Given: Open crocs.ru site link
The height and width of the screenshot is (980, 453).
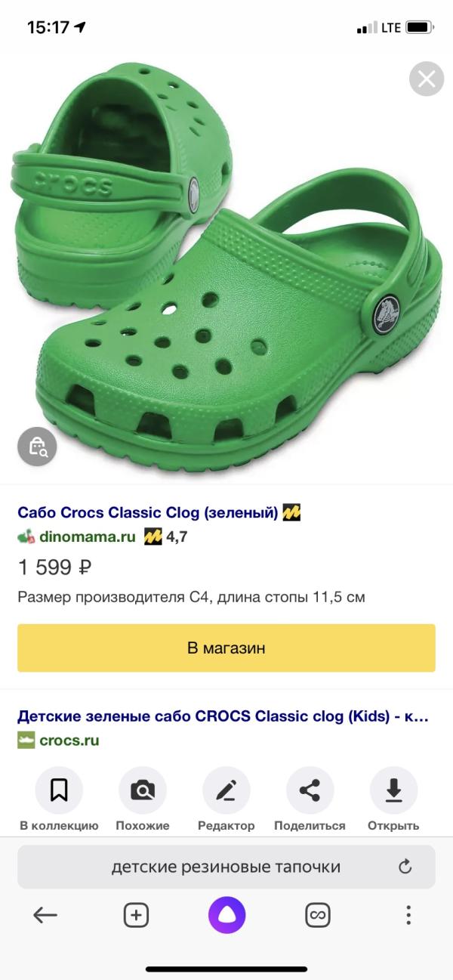Looking at the screenshot, I should point(69,740).
